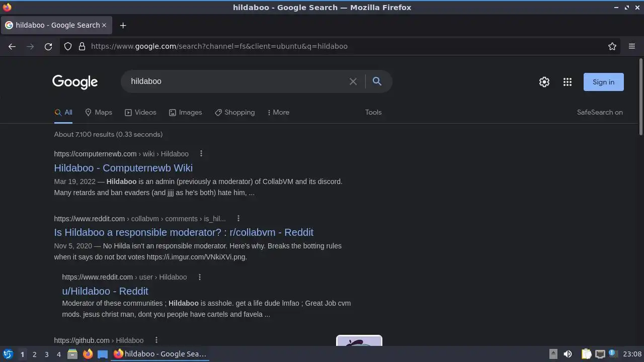Open a new tab with the plus button

tap(123, 25)
